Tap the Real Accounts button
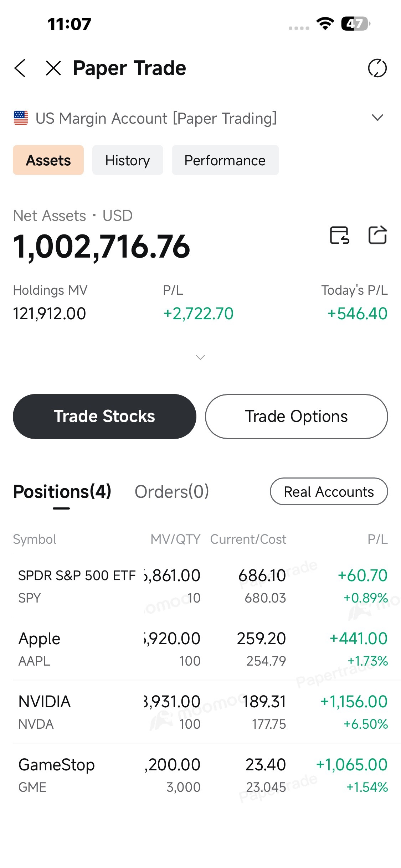 tap(329, 491)
